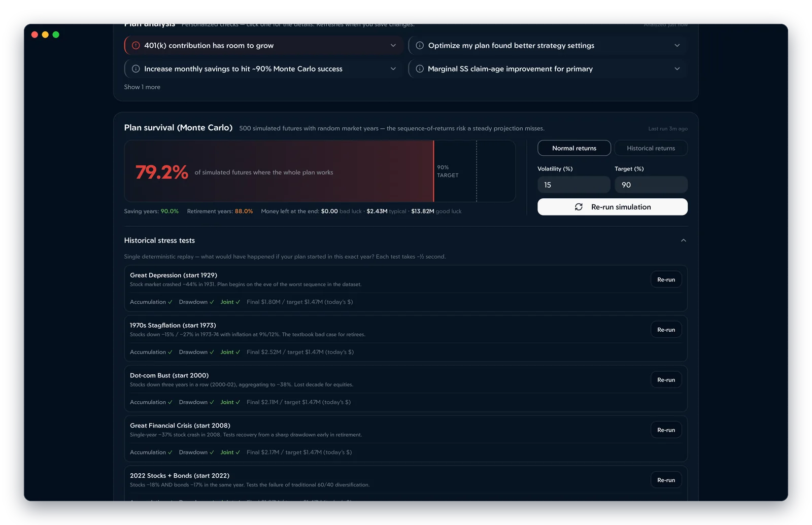Image resolution: width=812 pixels, height=525 pixels.
Task: Click the green maximize window button
Action: (x=56, y=34)
